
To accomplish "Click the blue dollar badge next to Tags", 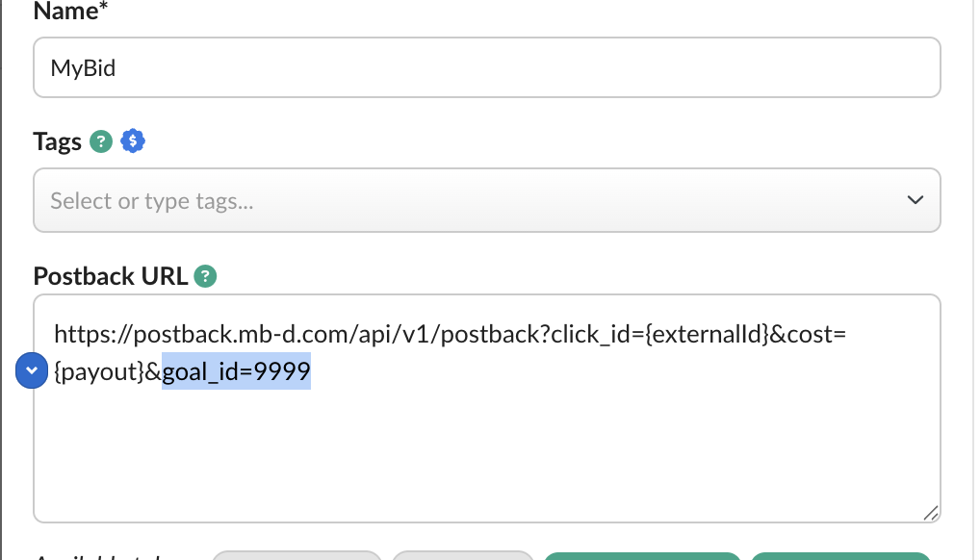I will pyautogui.click(x=133, y=142).
